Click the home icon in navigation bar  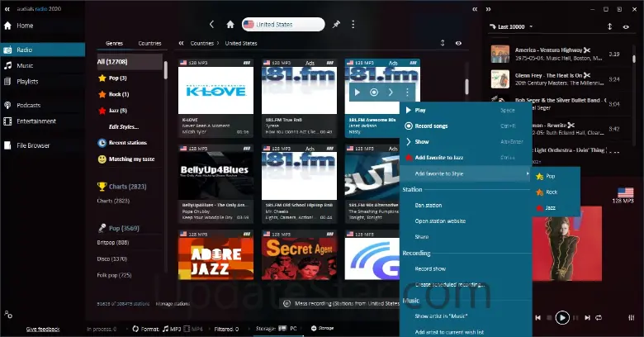(x=230, y=25)
